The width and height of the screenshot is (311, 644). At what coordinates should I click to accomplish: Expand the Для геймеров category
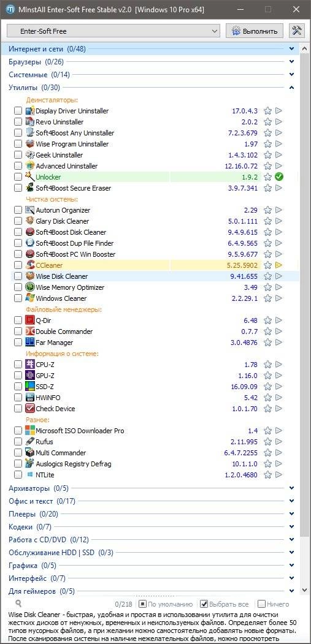point(291,591)
